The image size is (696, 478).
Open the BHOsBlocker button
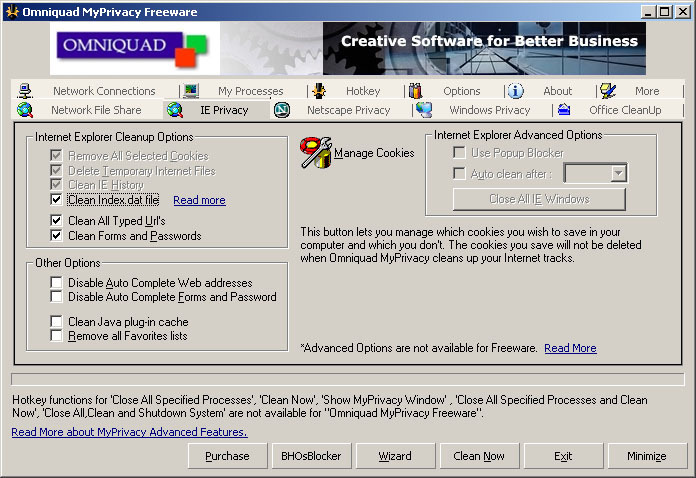pyautogui.click(x=311, y=456)
